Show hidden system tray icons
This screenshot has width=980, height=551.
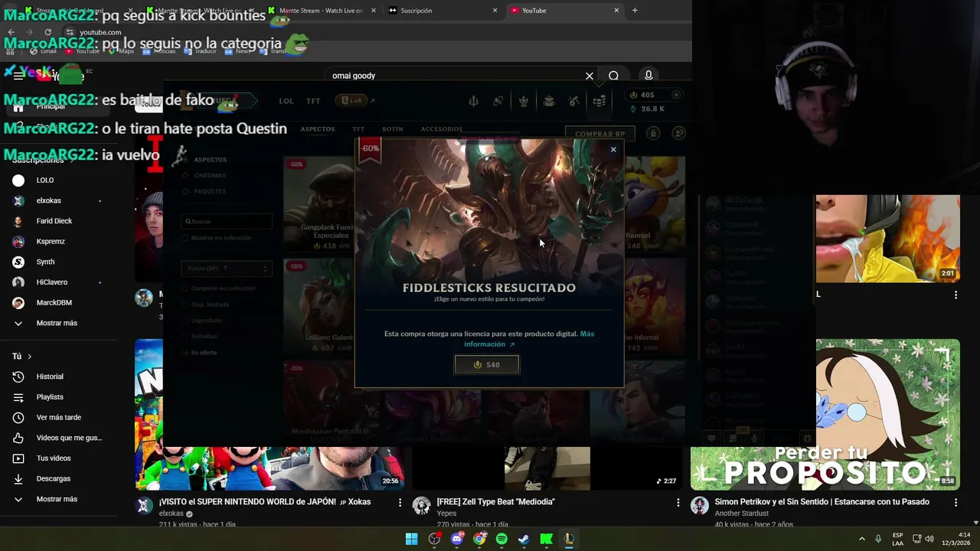[x=861, y=539]
